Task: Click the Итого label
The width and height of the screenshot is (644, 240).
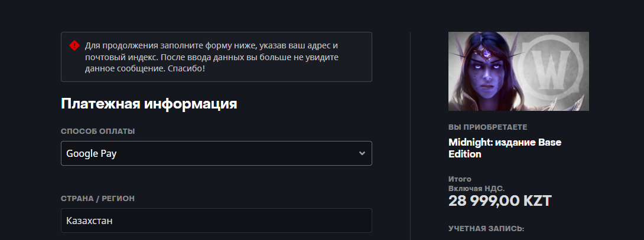Action: [460, 179]
